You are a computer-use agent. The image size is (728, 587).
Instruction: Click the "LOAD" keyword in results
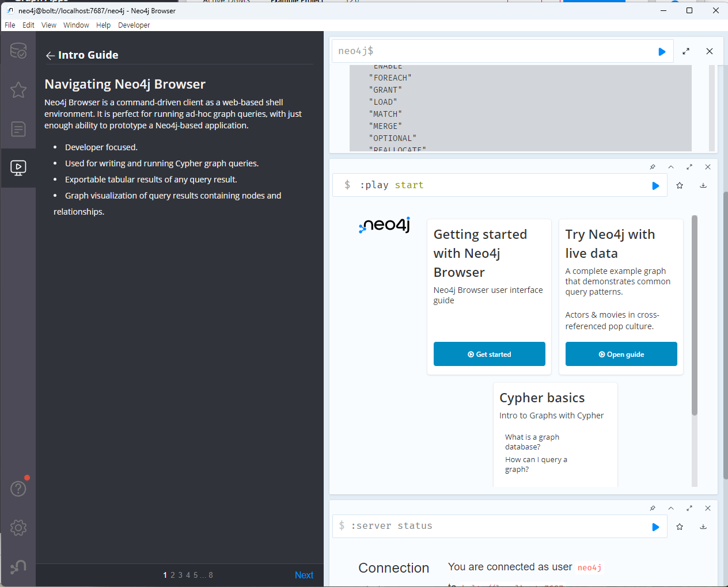tap(383, 102)
